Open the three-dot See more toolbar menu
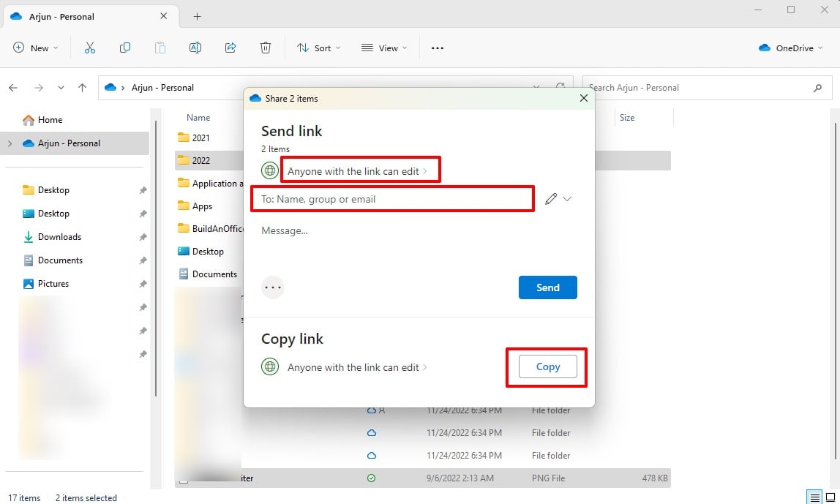This screenshot has height=504, width=840. (438, 48)
